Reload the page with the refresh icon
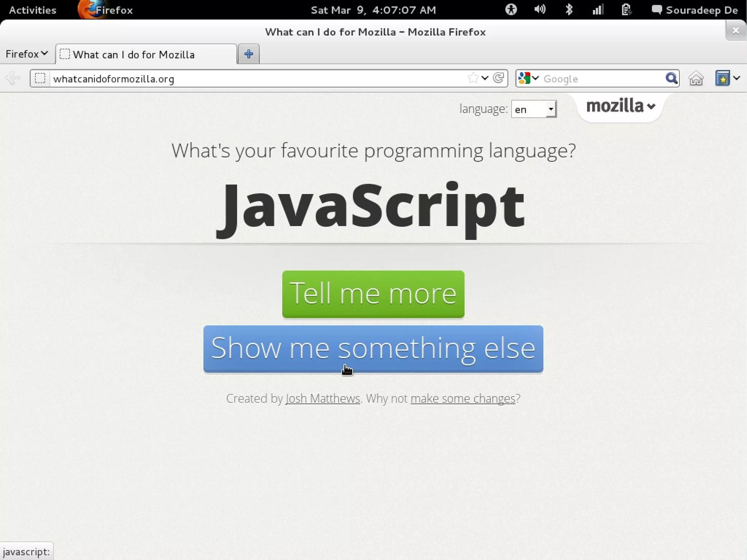747x560 pixels. point(499,78)
